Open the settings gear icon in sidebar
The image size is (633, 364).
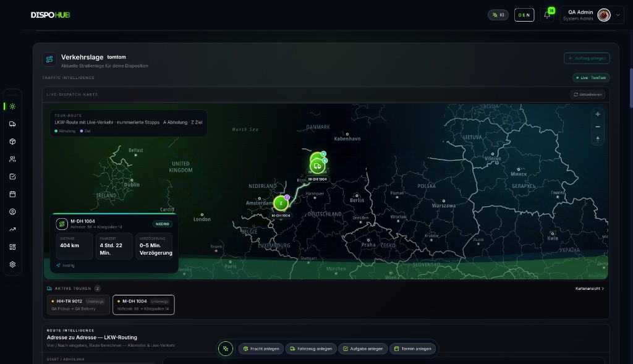click(12, 265)
